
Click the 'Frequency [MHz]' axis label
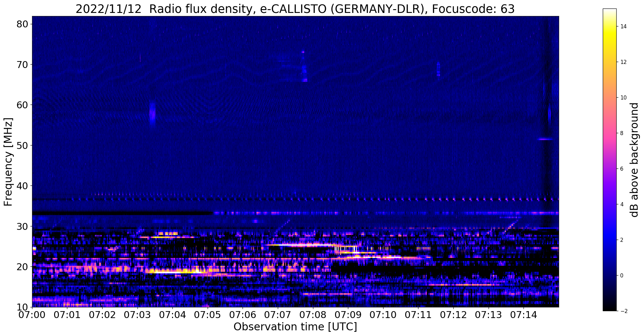coord(8,162)
